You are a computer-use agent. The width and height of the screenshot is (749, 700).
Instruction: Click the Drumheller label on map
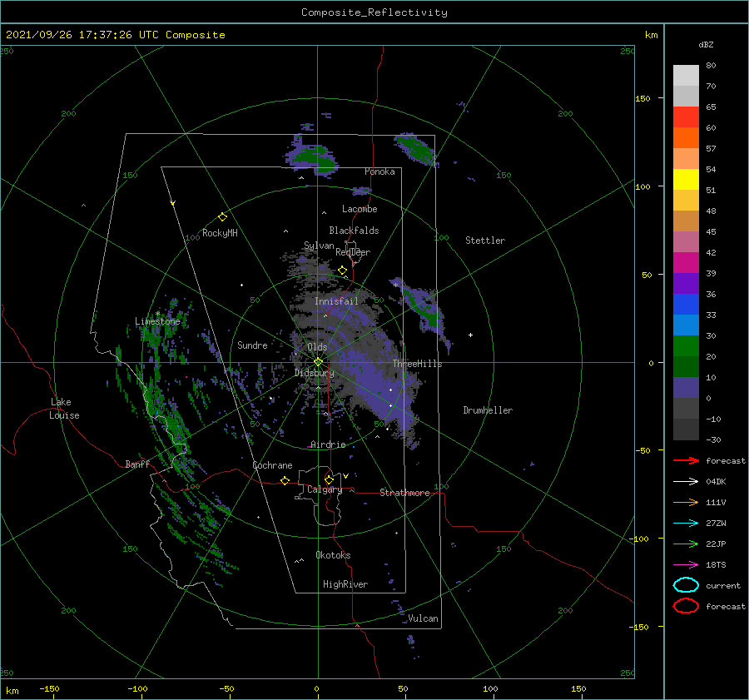tap(488, 410)
